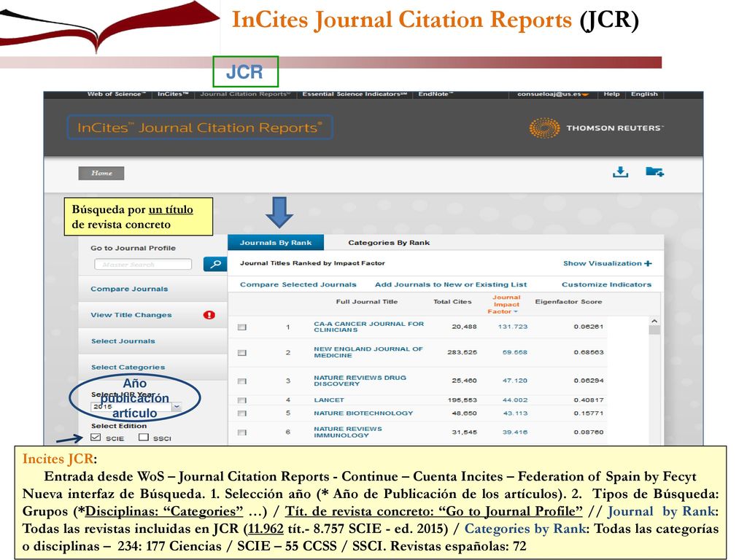Click impact factor value 131.723
This screenshot has height=560, width=747.
(x=513, y=327)
